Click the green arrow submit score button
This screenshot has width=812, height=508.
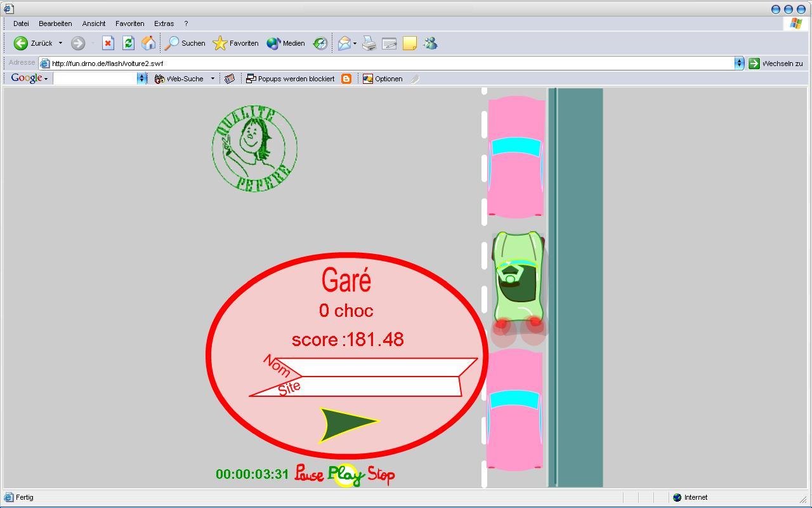pos(346,424)
